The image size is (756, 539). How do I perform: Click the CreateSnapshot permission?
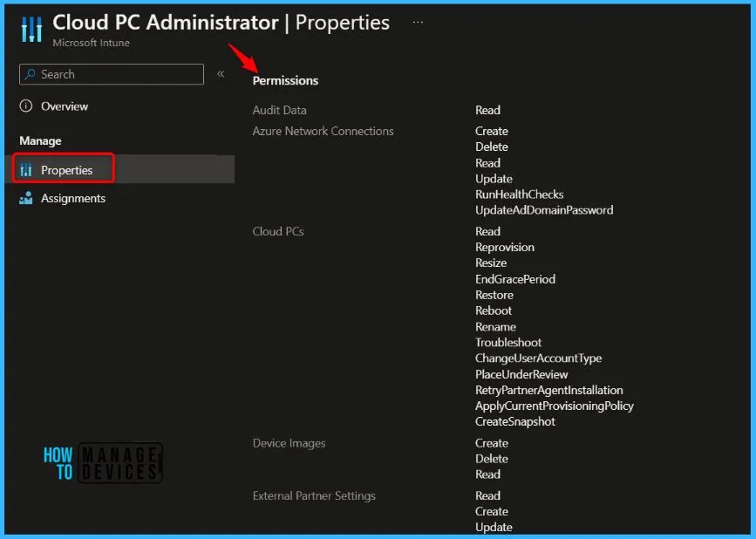click(x=515, y=422)
